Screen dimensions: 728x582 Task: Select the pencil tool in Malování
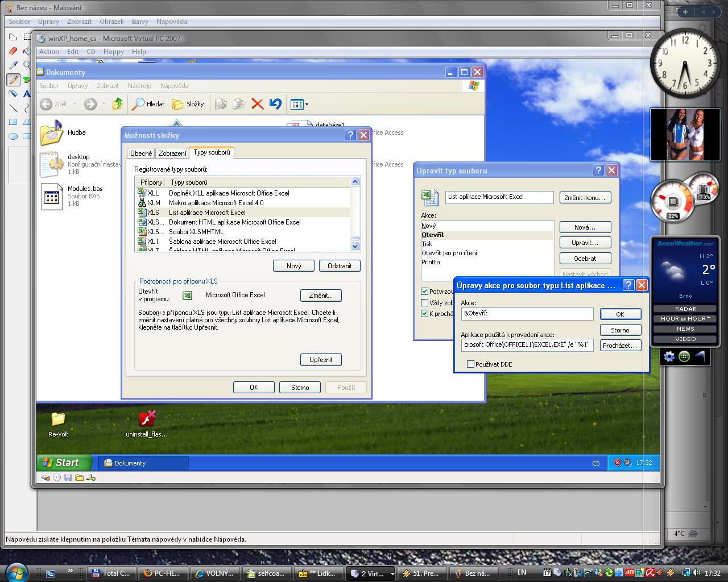click(x=13, y=80)
